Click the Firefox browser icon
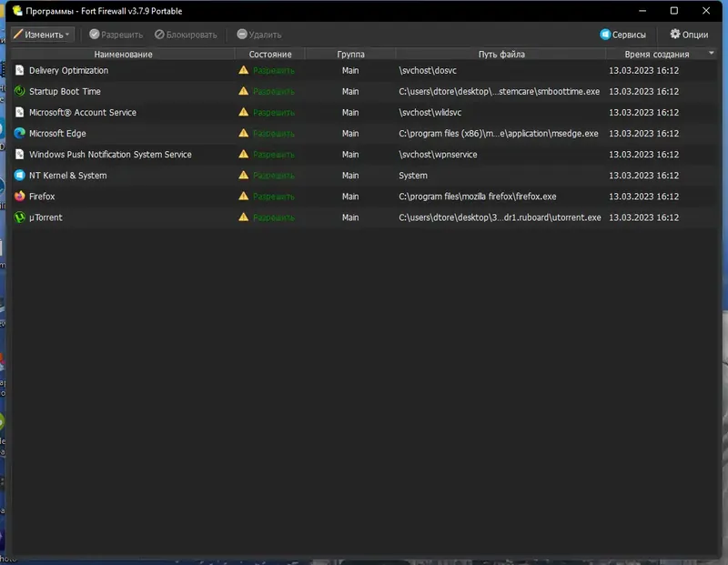This screenshot has height=565, width=728. pos(19,196)
